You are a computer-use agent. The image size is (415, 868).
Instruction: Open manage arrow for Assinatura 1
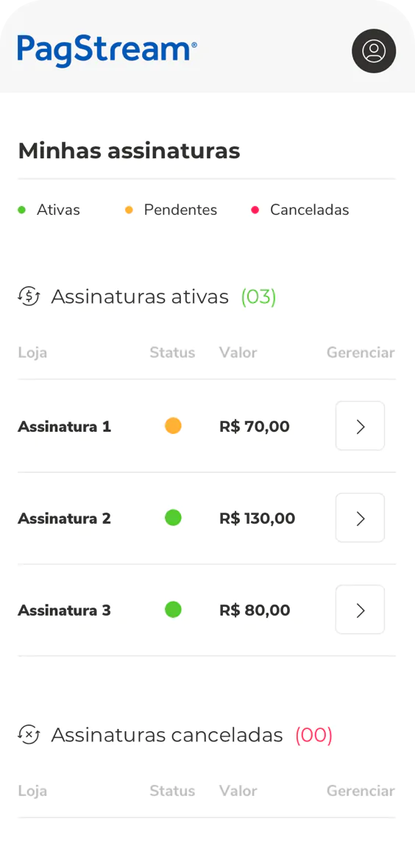(360, 426)
